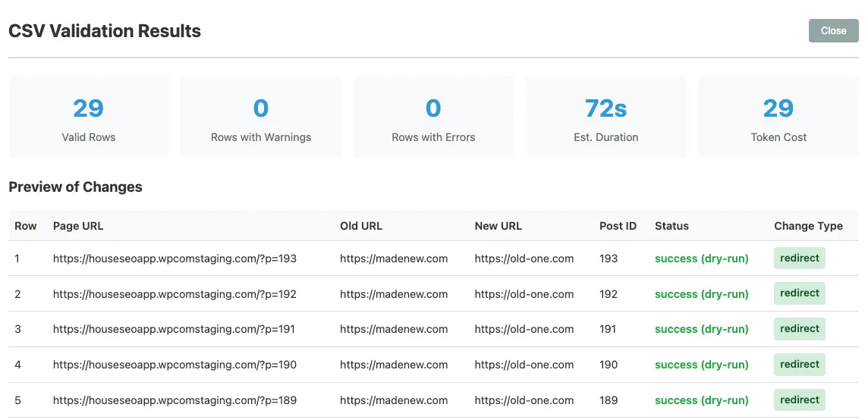This screenshot has height=420, width=868.
Task: Click the Row column header
Action: pyautogui.click(x=26, y=226)
